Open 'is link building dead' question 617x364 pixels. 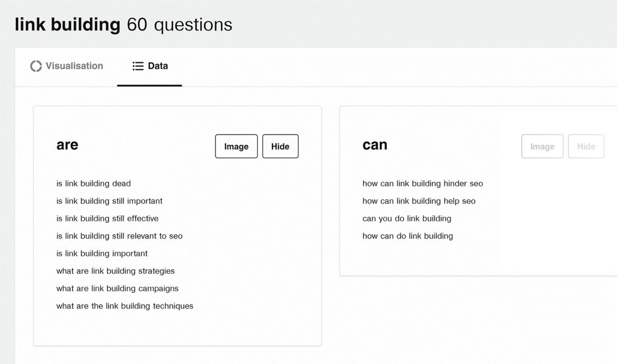click(x=94, y=183)
